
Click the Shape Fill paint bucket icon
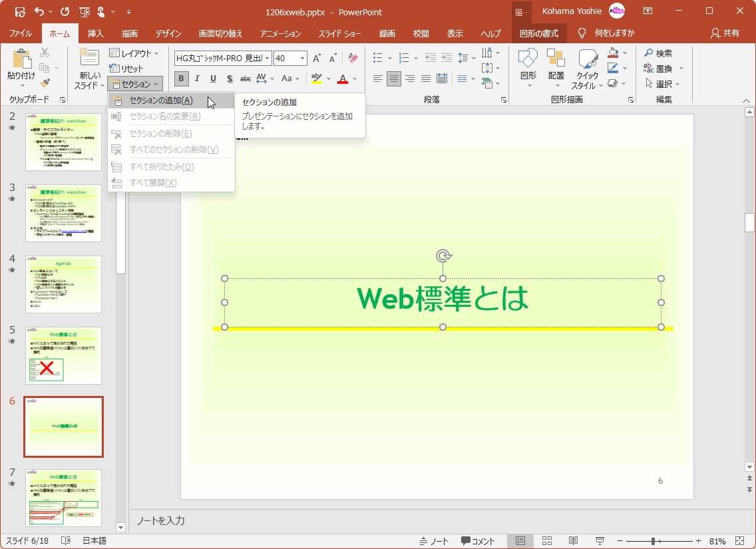click(613, 53)
